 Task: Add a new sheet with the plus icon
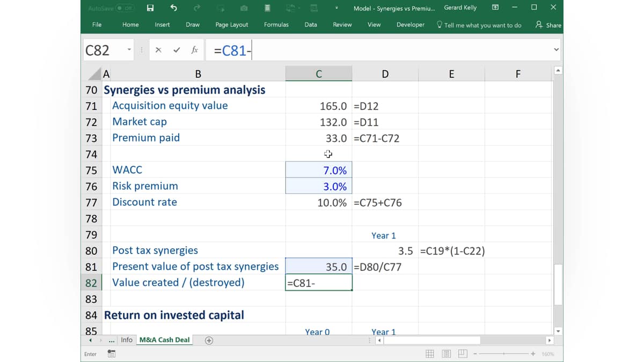point(209,341)
